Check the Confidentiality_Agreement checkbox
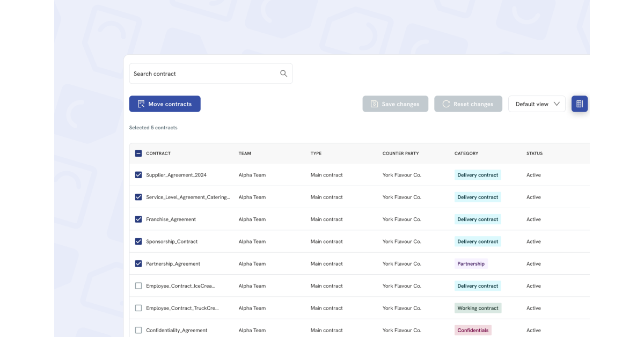The height and width of the screenshot is (337, 644). pyautogui.click(x=138, y=331)
